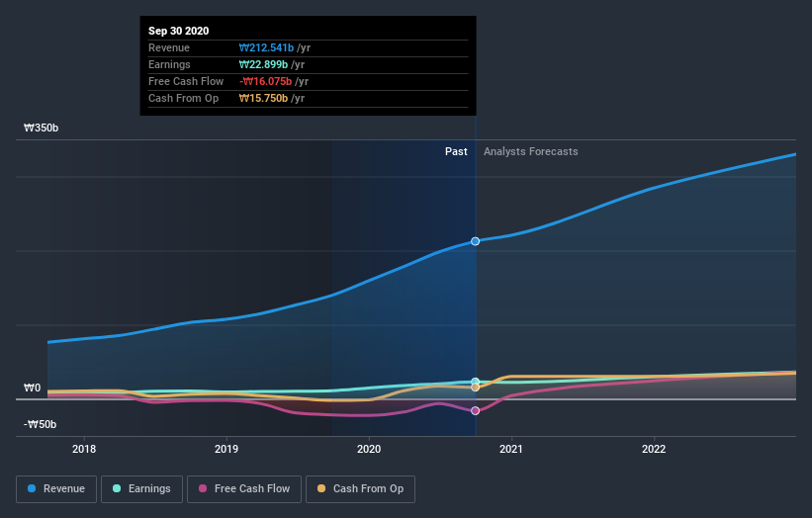
Task: Click the -₩50b y-axis label
Action: 40,424
